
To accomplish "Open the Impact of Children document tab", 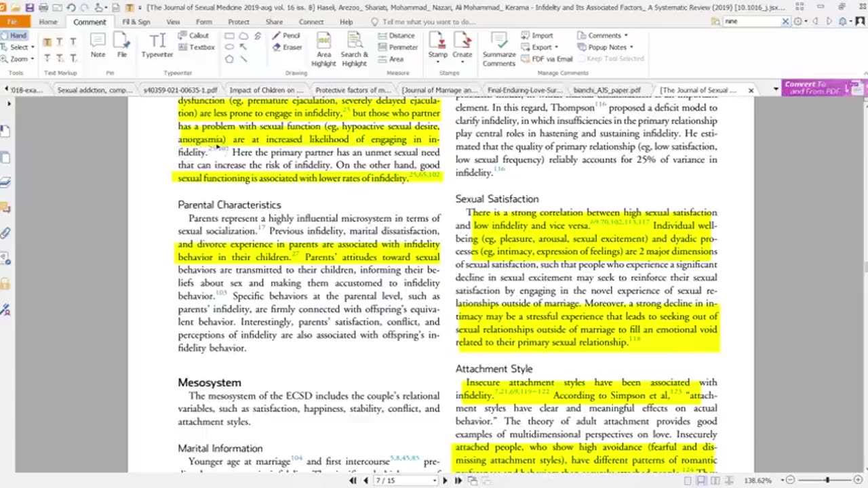I will click(x=267, y=89).
